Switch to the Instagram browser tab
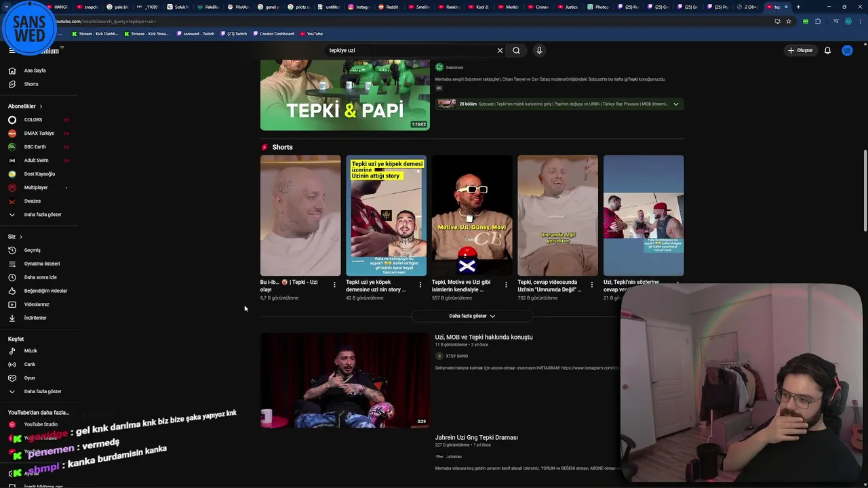868x488 pixels. 359,7
